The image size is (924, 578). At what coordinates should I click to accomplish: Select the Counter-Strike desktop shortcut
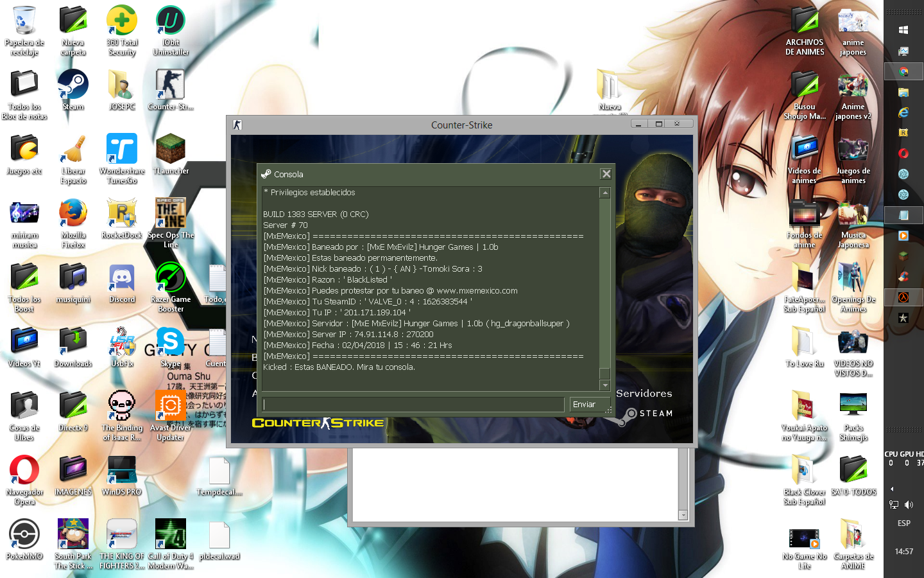[x=171, y=90]
